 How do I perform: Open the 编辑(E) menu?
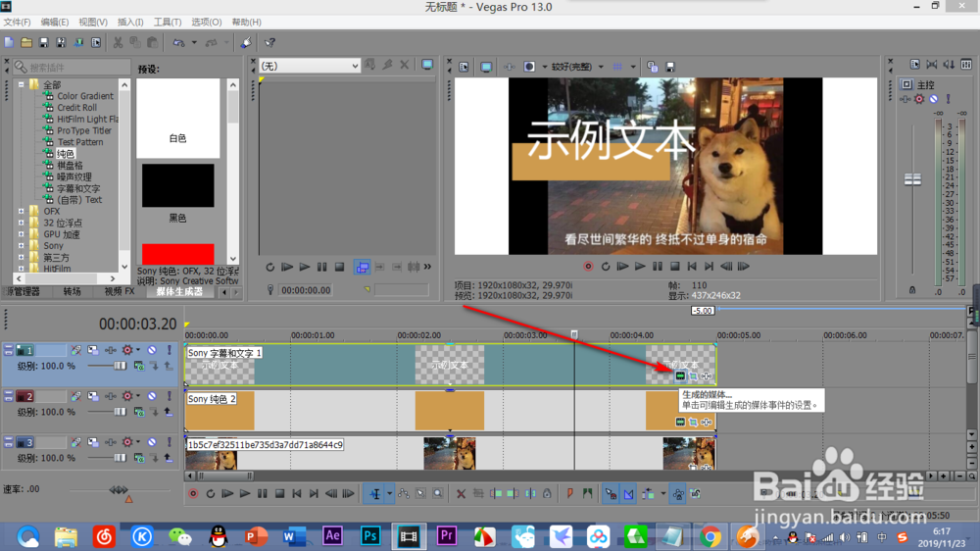pyautogui.click(x=55, y=22)
